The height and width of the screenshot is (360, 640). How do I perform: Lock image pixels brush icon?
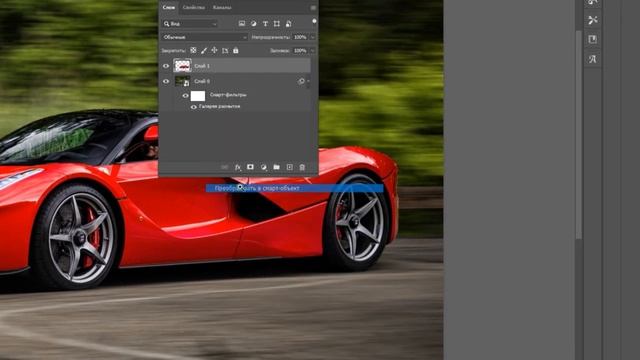pyautogui.click(x=204, y=50)
